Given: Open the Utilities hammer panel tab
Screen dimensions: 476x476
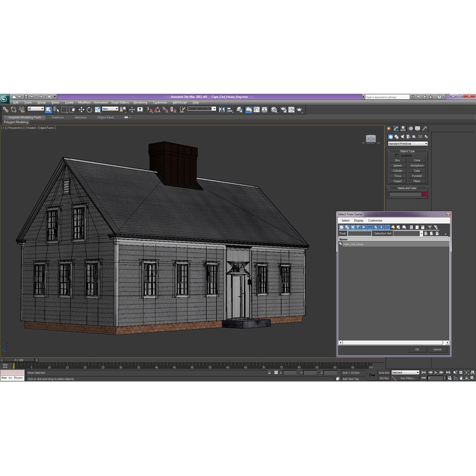Looking at the screenshot, I should pyautogui.click(x=425, y=128).
